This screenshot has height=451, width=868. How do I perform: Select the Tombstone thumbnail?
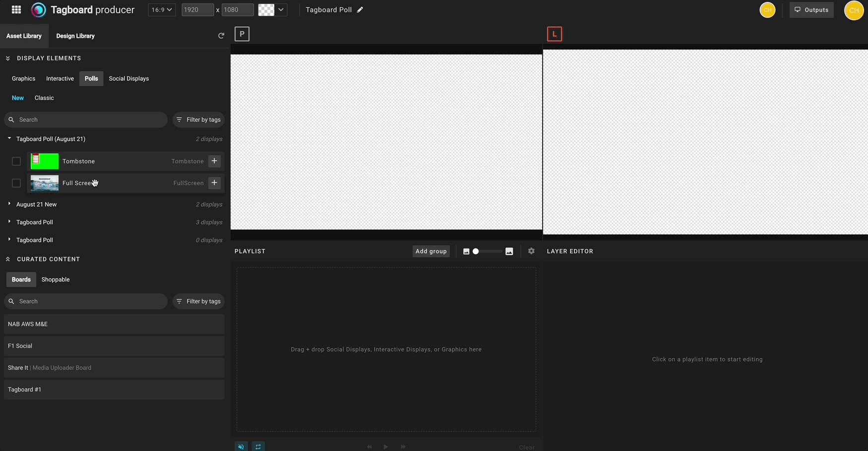click(x=45, y=161)
